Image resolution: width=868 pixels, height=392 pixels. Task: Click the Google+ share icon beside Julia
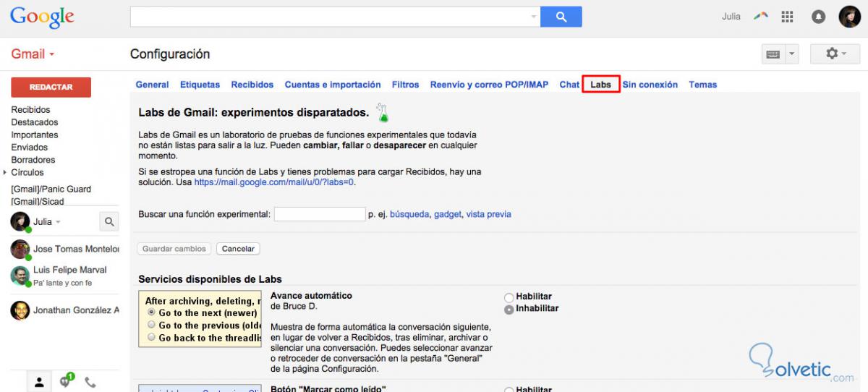click(761, 16)
